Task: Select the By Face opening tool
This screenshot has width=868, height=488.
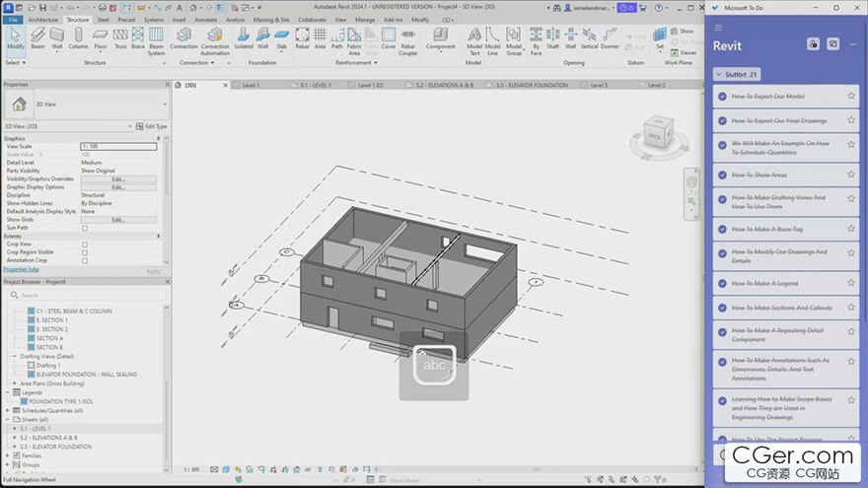Action: 536,41
